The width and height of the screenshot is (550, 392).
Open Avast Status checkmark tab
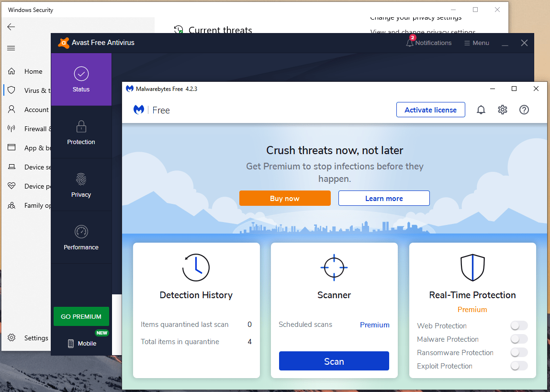point(81,79)
